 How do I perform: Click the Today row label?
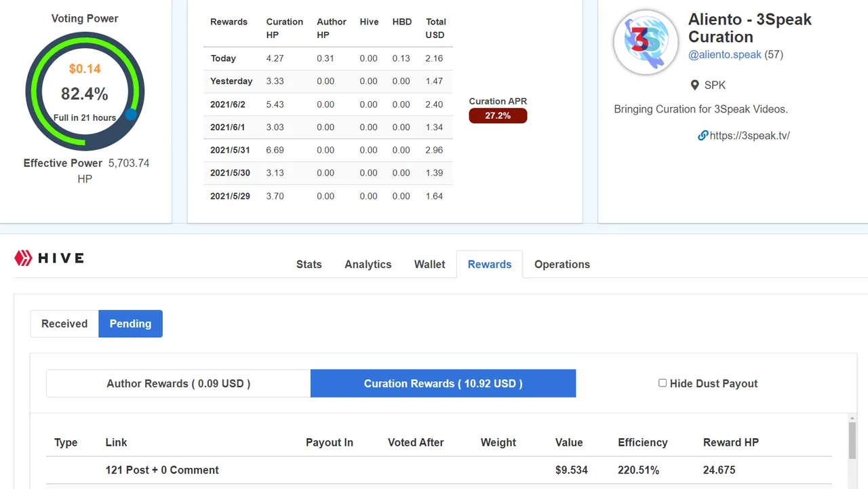[x=223, y=58]
